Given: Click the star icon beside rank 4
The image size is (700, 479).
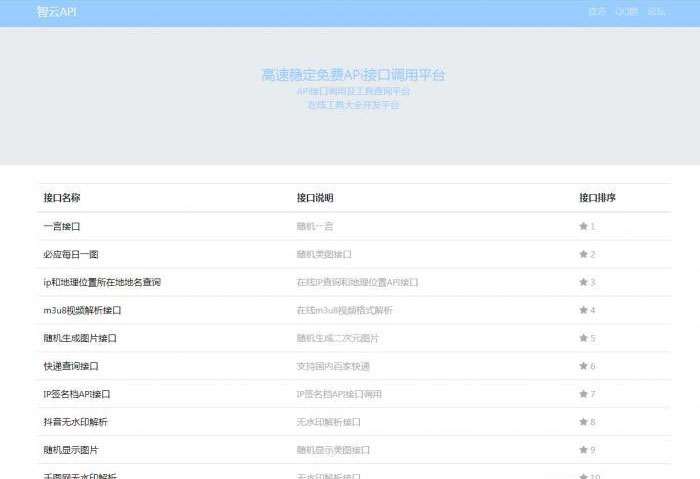Looking at the screenshot, I should click(x=584, y=310).
